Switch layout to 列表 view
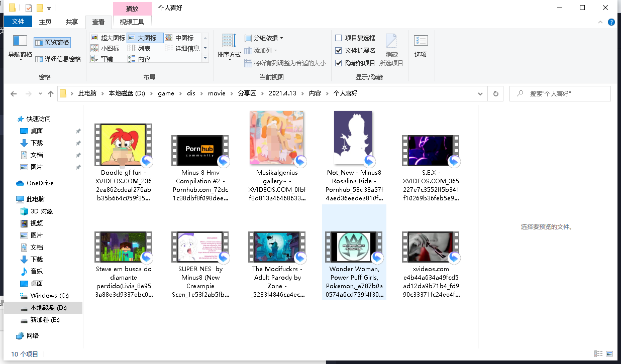Screen dimensions: 621x364 point(140,48)
